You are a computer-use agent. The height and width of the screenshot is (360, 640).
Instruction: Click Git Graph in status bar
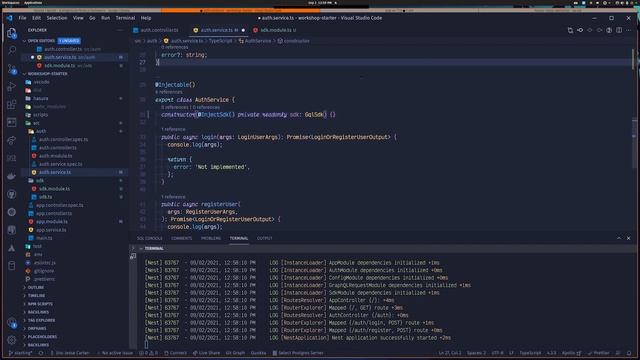[235, 353]
